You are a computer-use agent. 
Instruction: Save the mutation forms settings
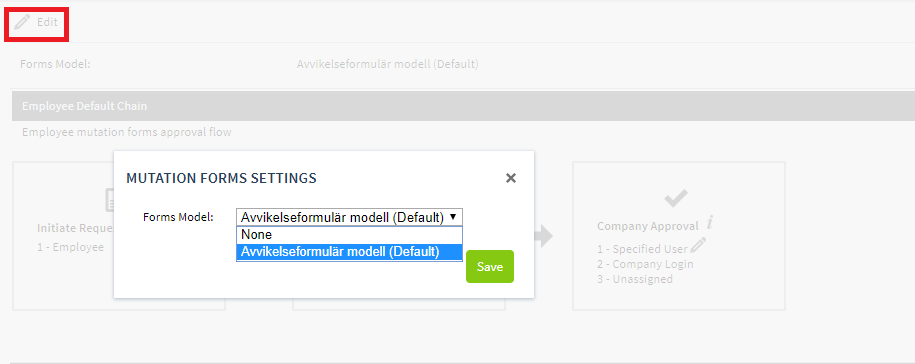tap(490, 267)
